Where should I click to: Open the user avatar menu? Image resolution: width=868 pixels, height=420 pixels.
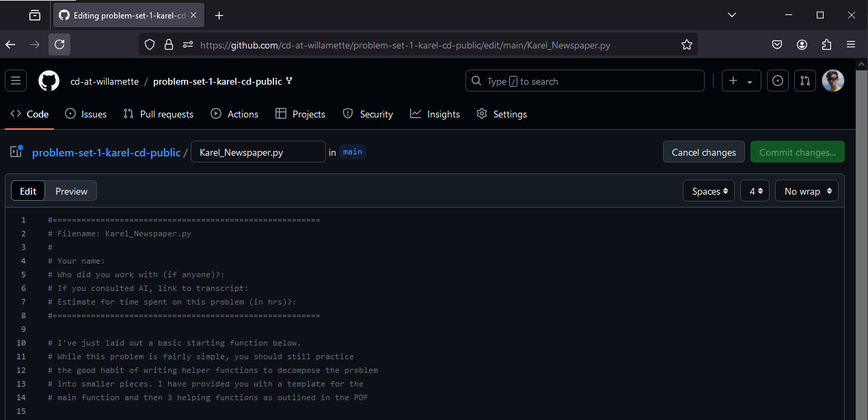point(832,81)
